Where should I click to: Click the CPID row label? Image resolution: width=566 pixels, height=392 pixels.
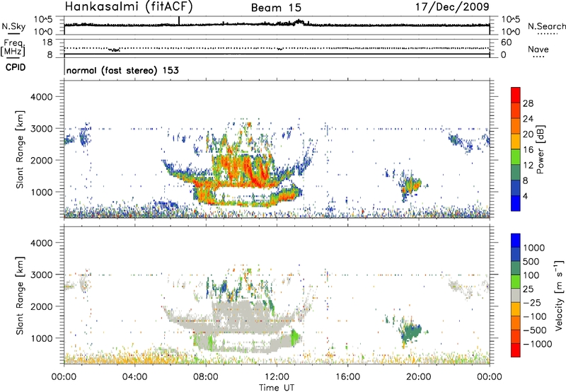(x=16, y=67)
